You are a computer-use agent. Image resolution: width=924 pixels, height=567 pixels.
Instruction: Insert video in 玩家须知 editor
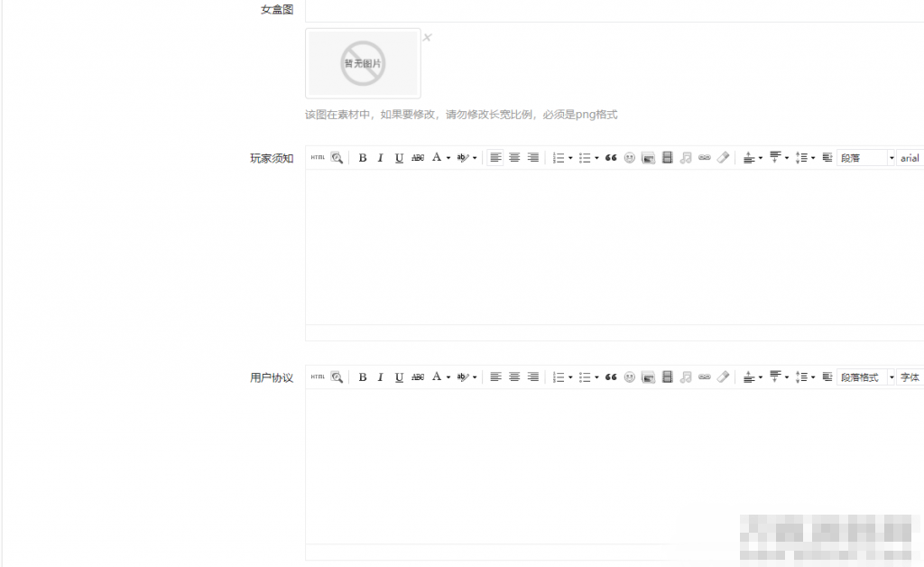tap(667, 157)
